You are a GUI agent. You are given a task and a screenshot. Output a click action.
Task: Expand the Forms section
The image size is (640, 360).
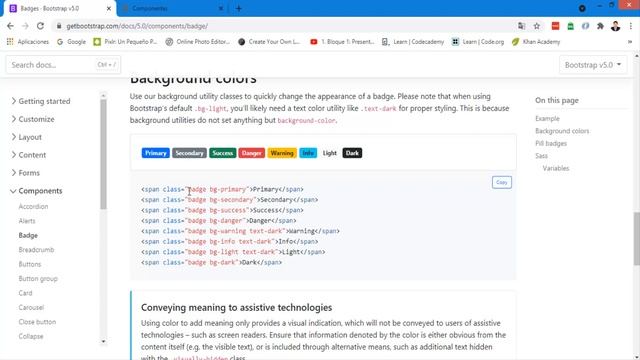click(x=25, y=173)
